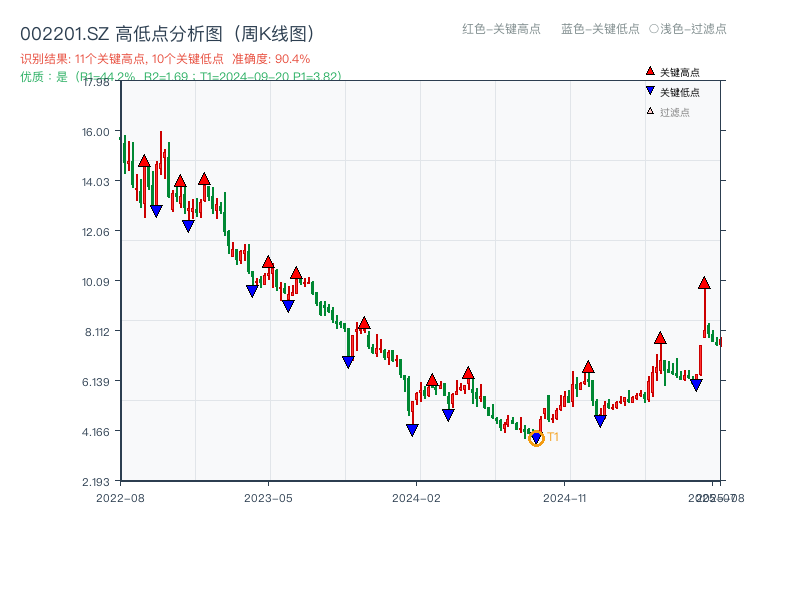This screenshot has width=800, height=600.
Task: Click the 浅色-过滤点 header label
Action: [x=688, y=29]
